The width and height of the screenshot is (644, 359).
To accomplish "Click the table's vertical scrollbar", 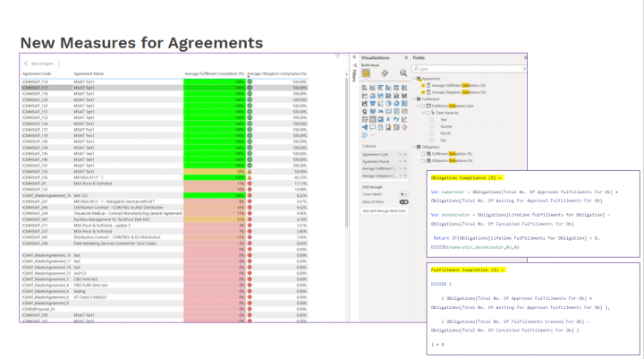I will [346, 152].
